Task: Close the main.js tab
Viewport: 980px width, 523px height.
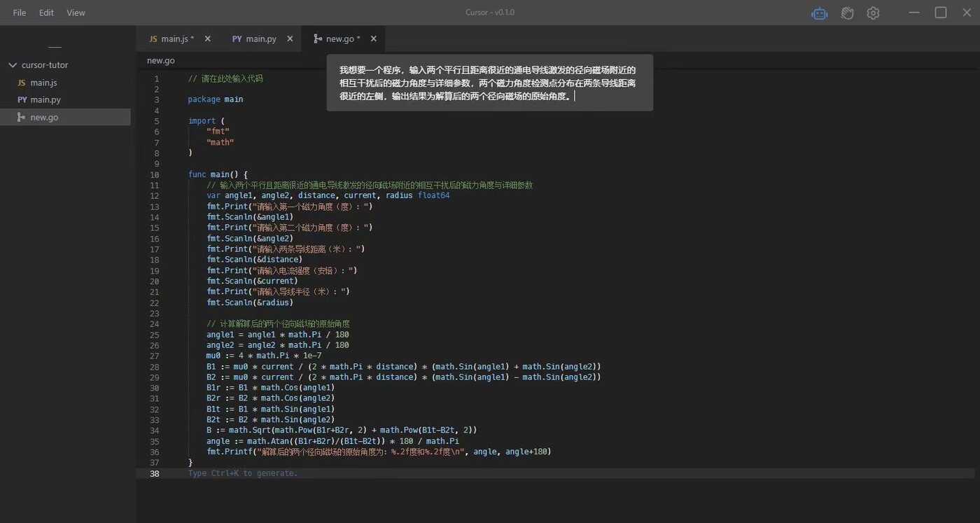Action: 208,39
